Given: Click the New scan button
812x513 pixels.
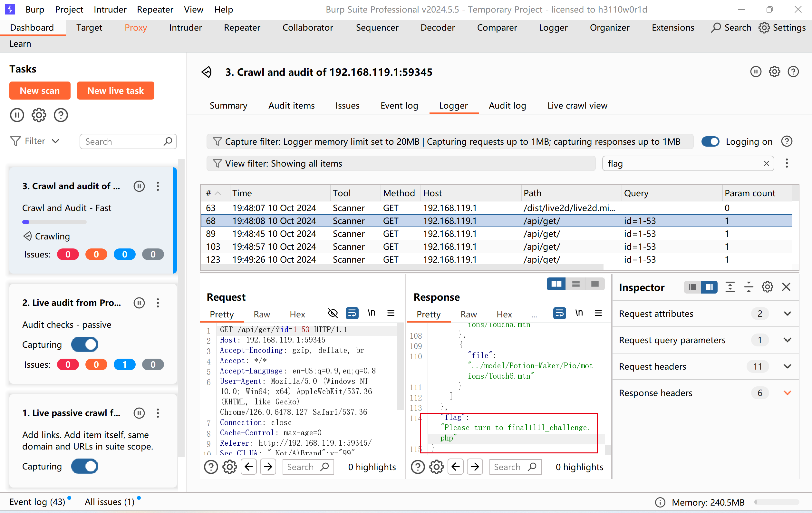Looking at the screenshot, I should point(40,91).
